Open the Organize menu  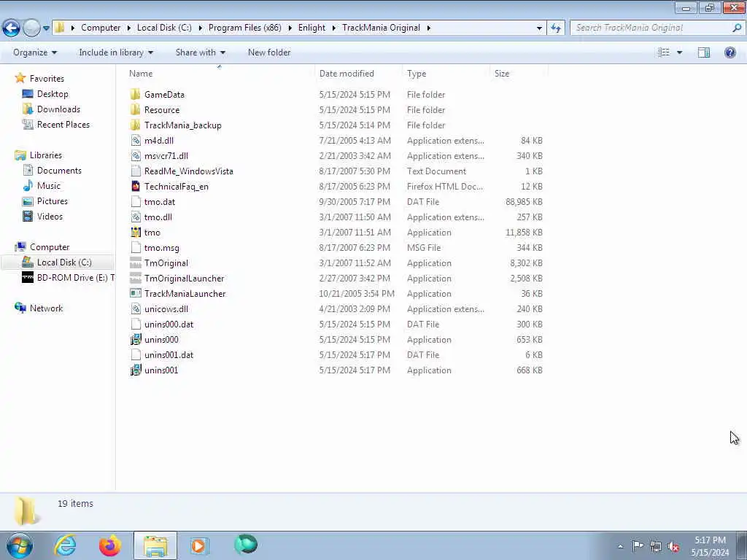(x=35, y=52)
